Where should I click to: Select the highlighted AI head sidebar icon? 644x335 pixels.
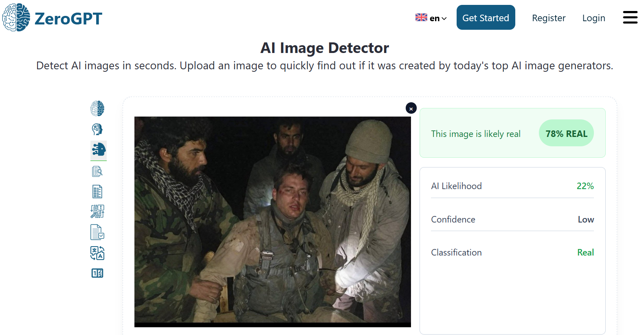[x=99, y=150]
